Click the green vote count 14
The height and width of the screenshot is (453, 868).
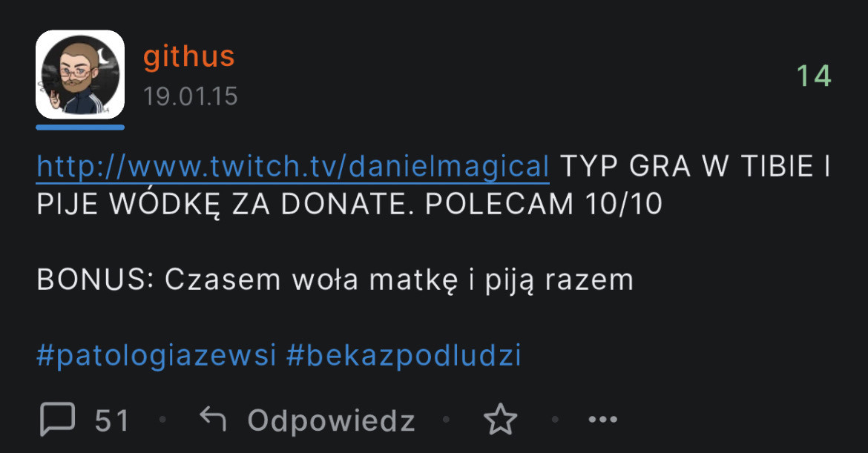[x=814, y=76]
